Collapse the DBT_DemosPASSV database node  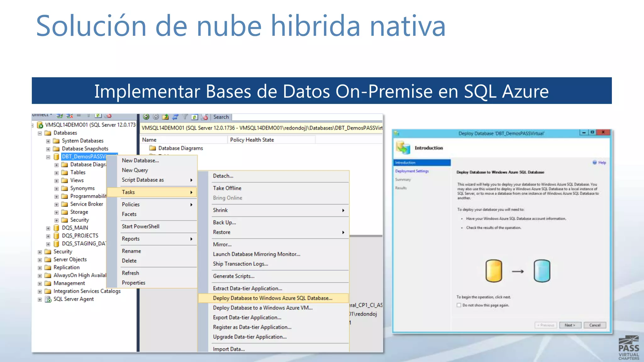[x=48, y=157]
